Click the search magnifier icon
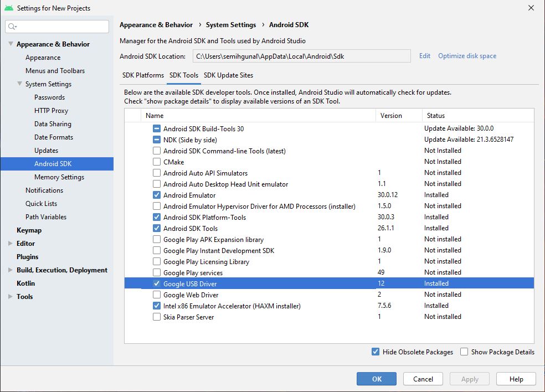545x392 pixels. [12, 27]
